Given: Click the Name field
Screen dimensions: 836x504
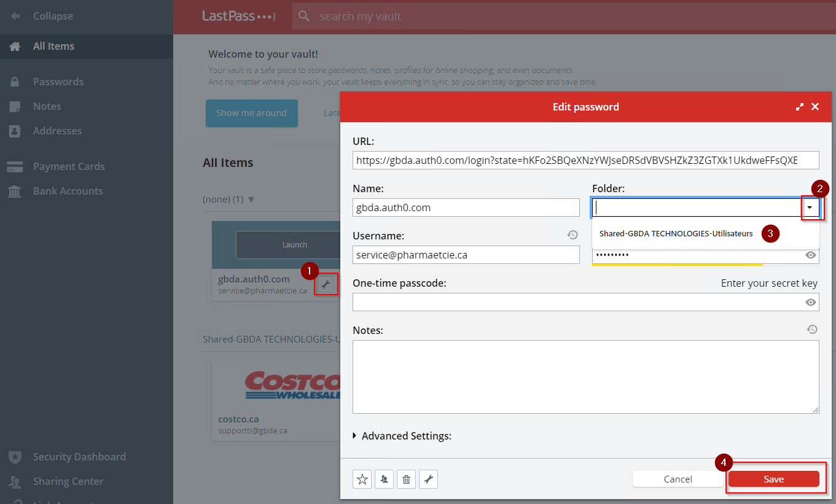Looking at the screenshot, I should pyautogui.click(x=466, y=207).
